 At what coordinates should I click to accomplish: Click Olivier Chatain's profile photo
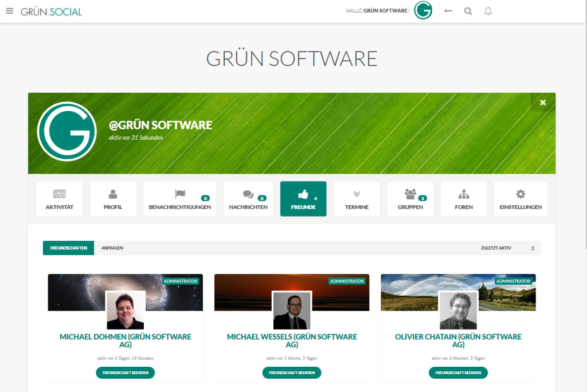click(458, 311)
